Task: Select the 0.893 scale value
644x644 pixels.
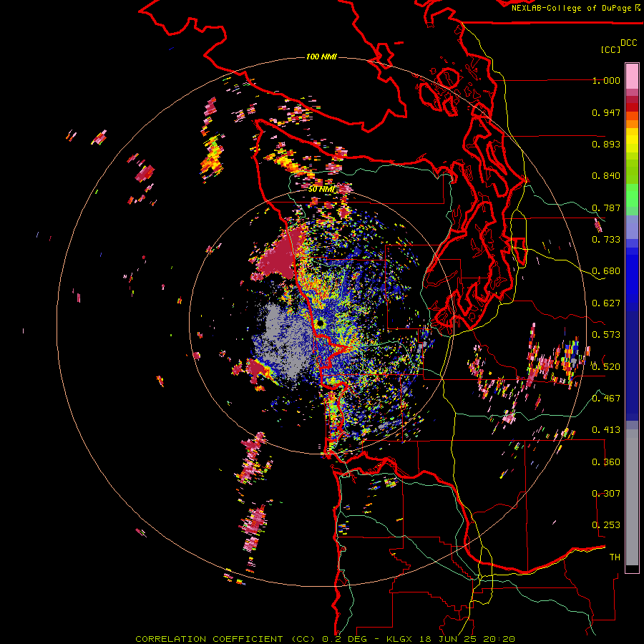Action: click(606, 144)
